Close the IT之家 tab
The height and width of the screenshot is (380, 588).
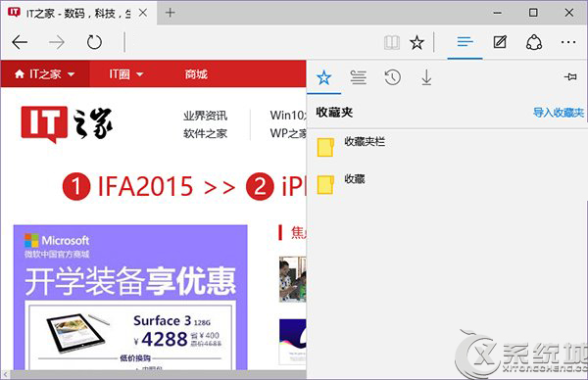coord(143,13)
